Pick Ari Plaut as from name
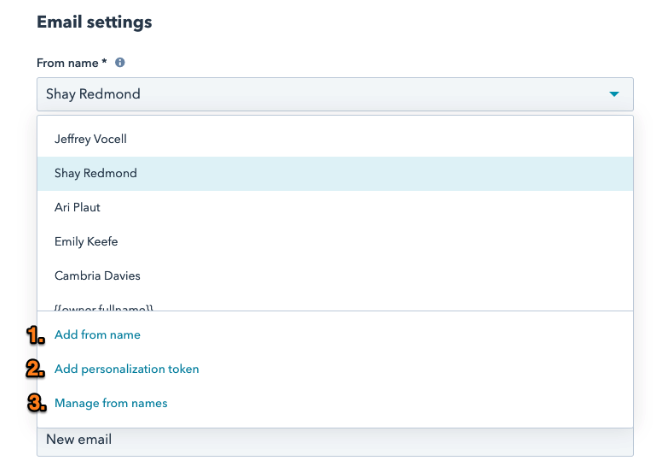The image size is (653, 466). pos(78,207)
